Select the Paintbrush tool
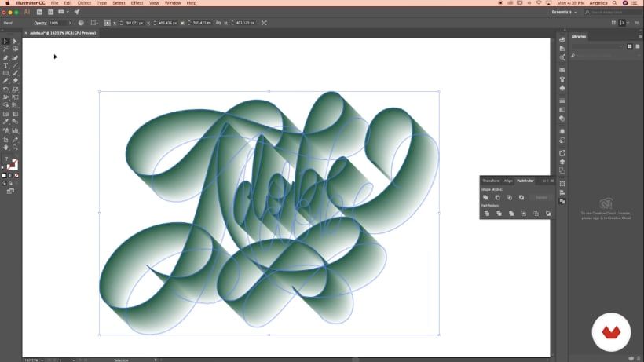Screen dimensions: 644x362 15,74
